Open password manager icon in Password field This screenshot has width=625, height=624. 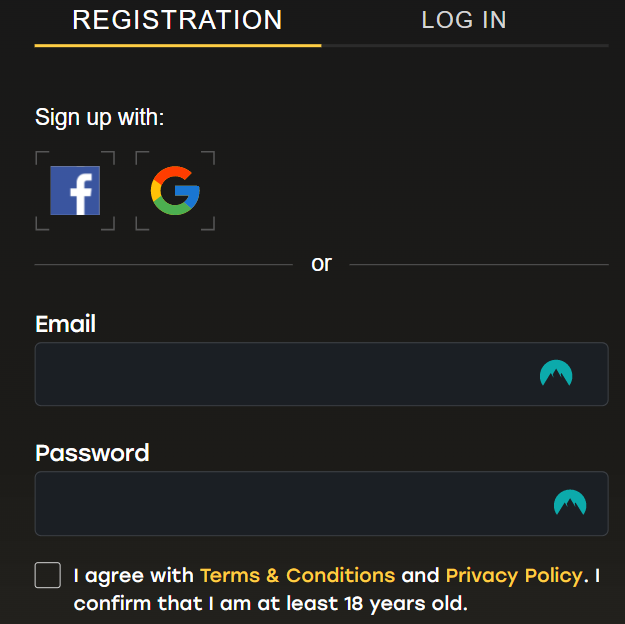point(570,503)
